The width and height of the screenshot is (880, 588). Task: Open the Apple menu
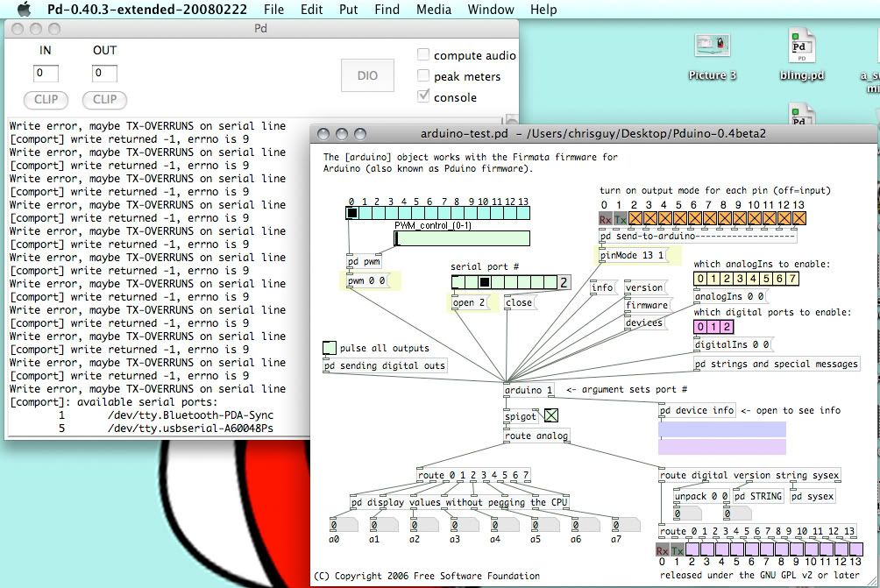click(24, 10)
